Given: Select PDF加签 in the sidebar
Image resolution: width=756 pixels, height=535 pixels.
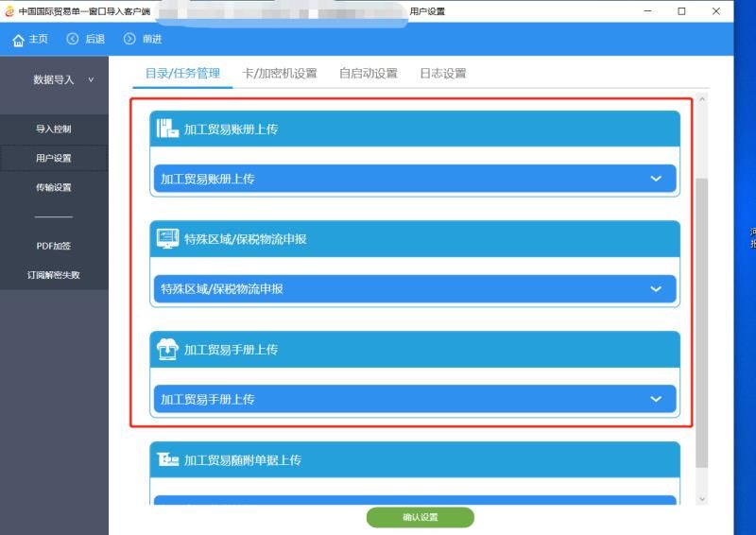Looking at the screenshot, I should pyautogui.click(x=54, y=246).
